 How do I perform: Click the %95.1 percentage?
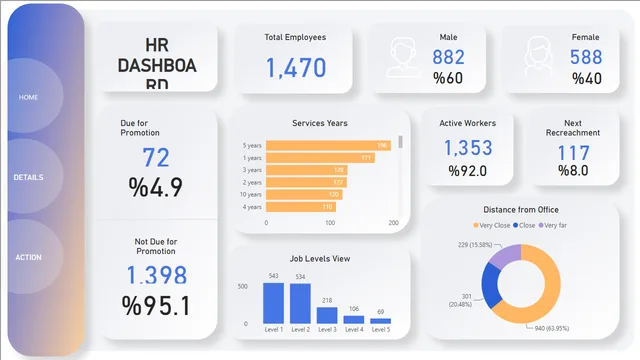click(156, 306)
